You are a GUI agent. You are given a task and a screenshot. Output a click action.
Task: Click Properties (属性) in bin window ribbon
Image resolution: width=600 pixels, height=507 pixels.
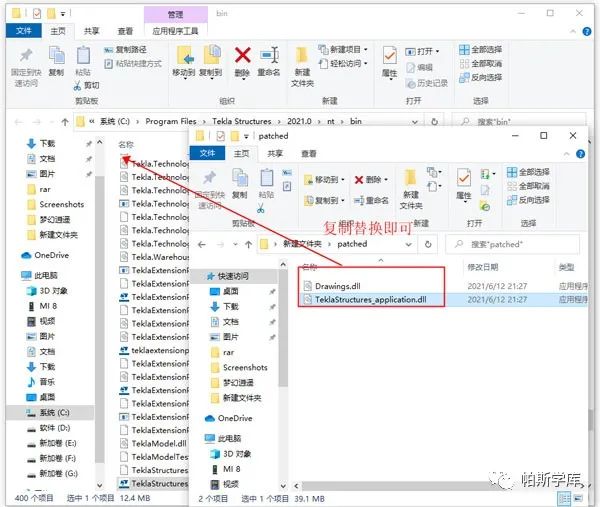click(x=390, y=63)
